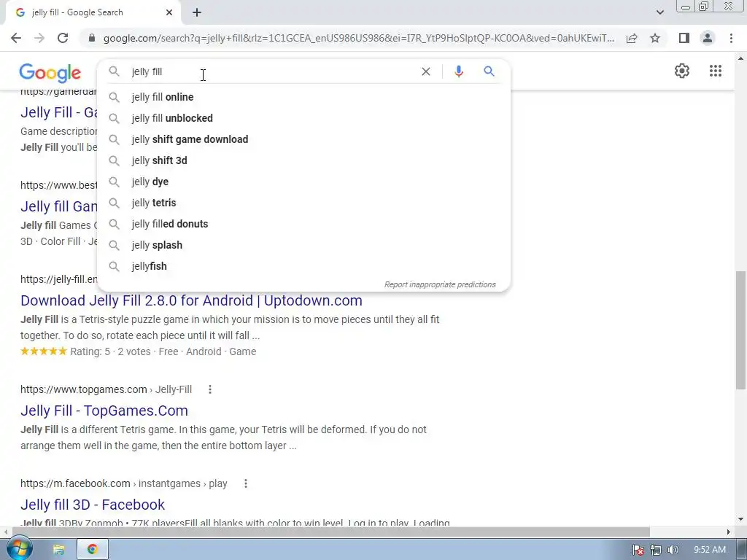The width and height of the screenshot is (747, 560).
Task: Bookmark this page with the star icon
Action: point(655,38)
